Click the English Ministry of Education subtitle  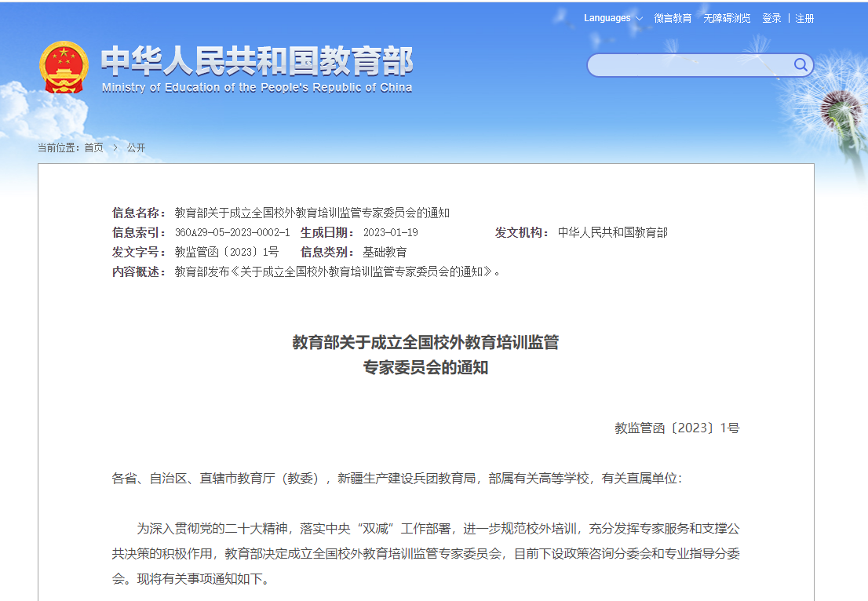click(x=257, y=88)
